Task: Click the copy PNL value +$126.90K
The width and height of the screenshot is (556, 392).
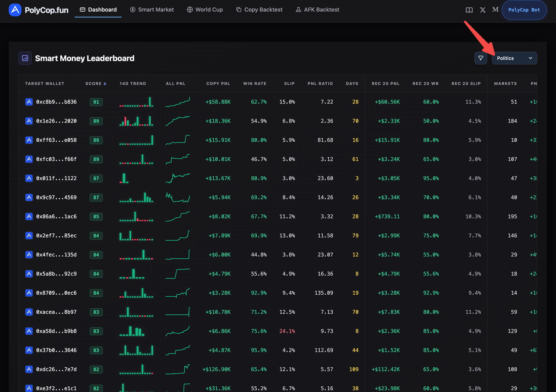Action: coord(216,369)
